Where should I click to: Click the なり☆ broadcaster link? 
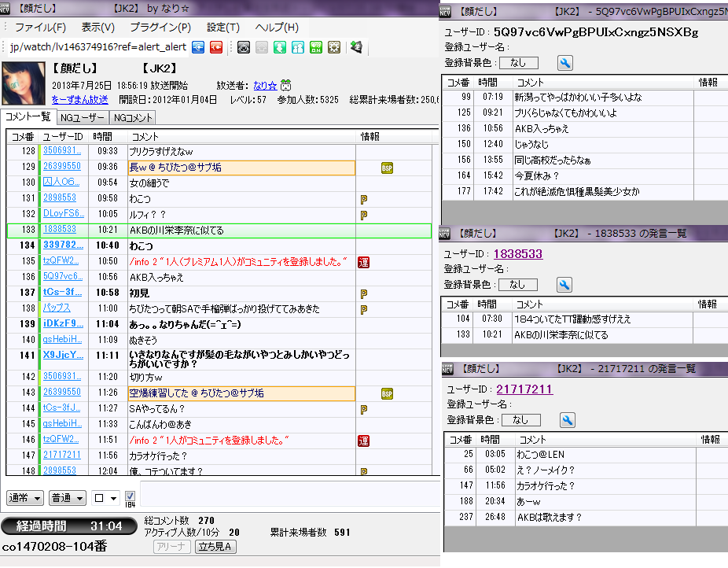(x=265, y=85)
